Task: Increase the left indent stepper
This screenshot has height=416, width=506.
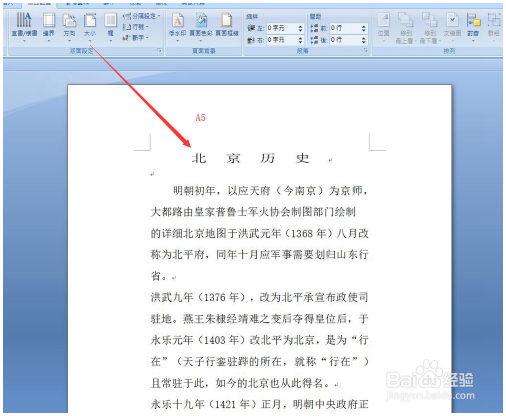Action: pos(300,26)
